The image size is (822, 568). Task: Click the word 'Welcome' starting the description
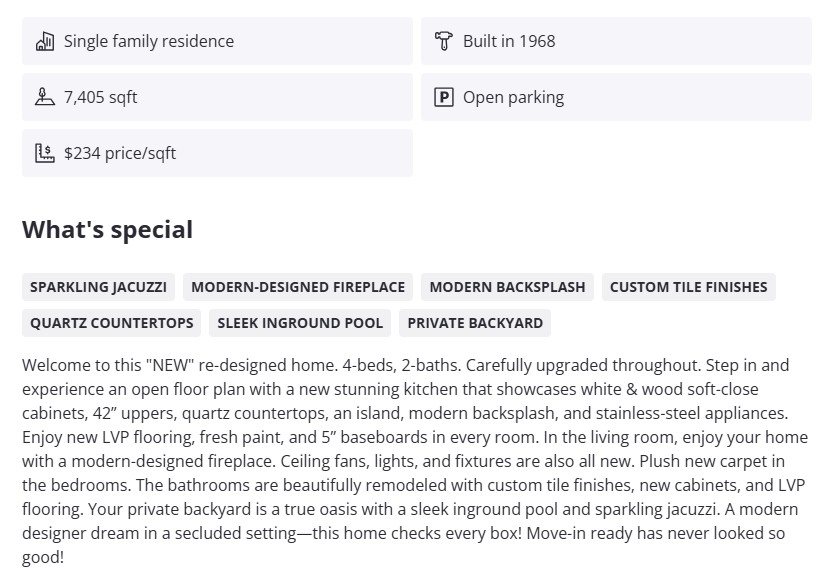click(56, 365)
